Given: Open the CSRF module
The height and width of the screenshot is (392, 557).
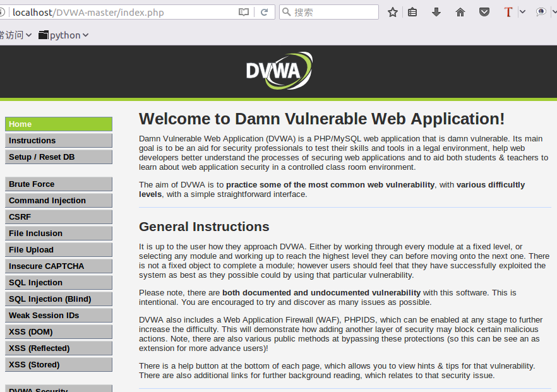Looking at the screenshot, I should coord(59,217).
